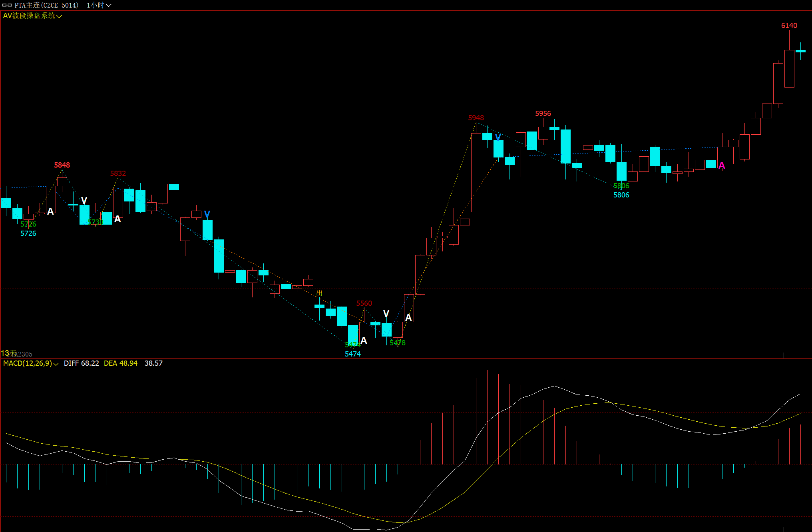This screenshot has height=532, width=812.
Task: Click the 6140 high price label
Action: pyautogui.click(x=789, y=26)
